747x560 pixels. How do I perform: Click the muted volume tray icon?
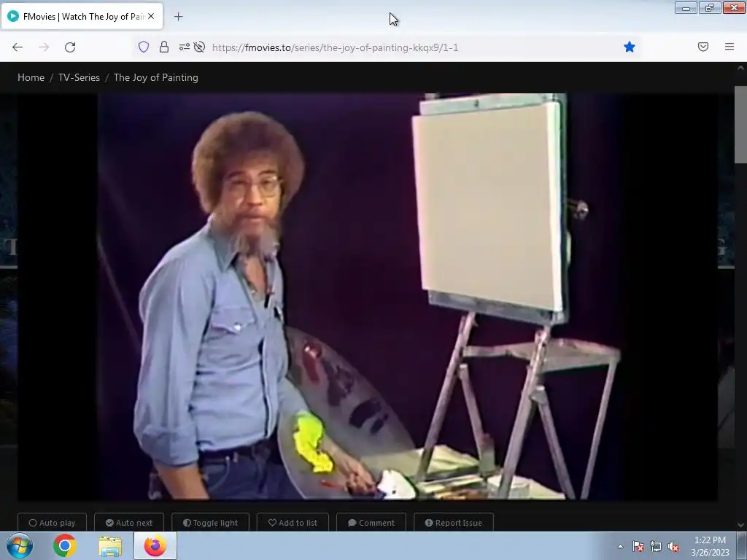point(673,546)
